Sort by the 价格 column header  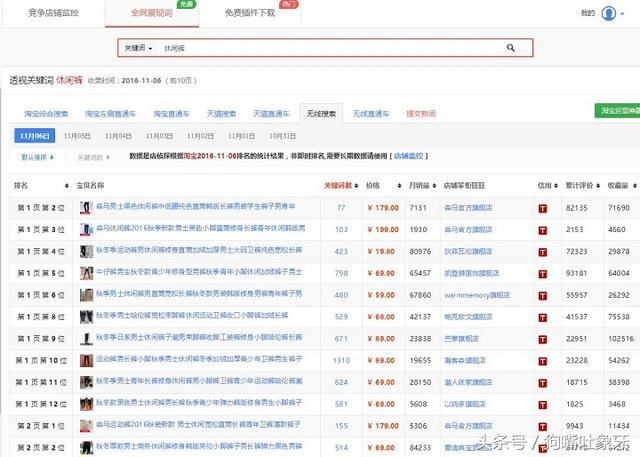tap(383, 186)
